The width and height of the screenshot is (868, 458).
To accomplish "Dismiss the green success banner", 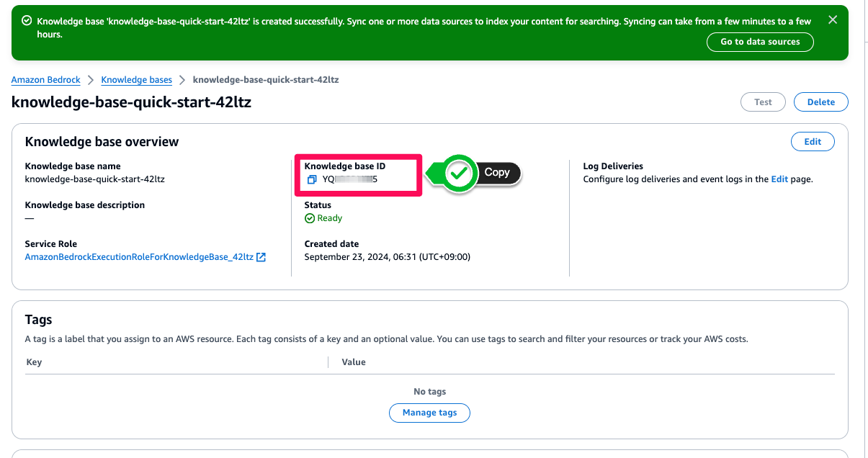I will click(833, 20).
